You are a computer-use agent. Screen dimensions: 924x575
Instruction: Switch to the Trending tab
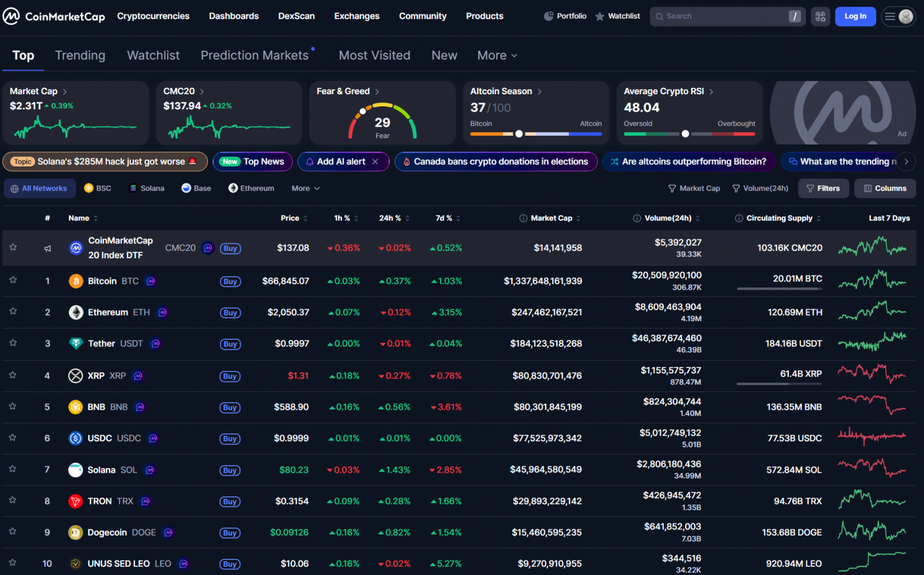(80, 55)
